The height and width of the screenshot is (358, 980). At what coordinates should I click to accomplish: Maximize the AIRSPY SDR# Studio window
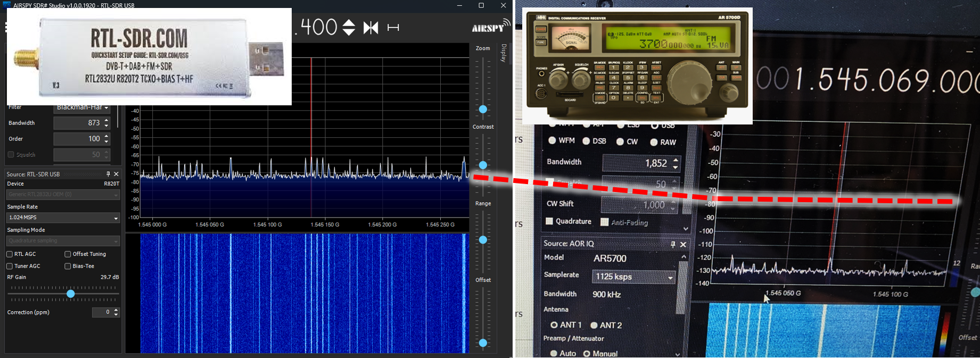click(x=481, y=5)
